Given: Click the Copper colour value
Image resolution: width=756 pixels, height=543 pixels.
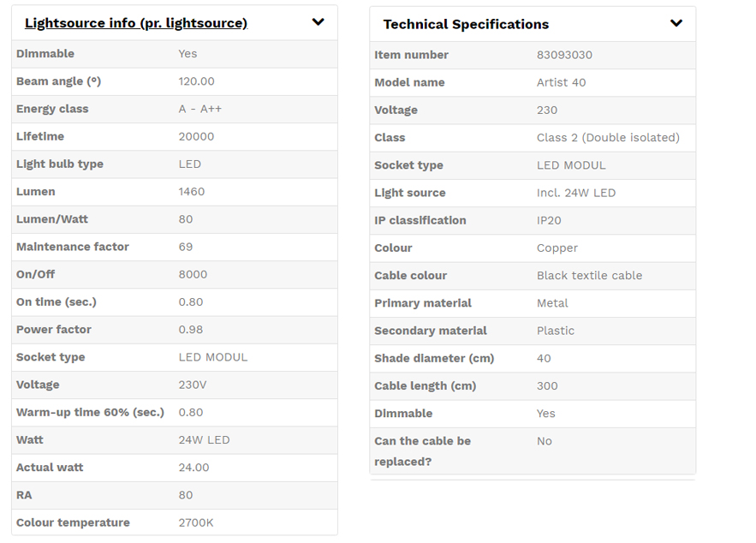Looking at the screenshot, I should click(x=557, y=248).
